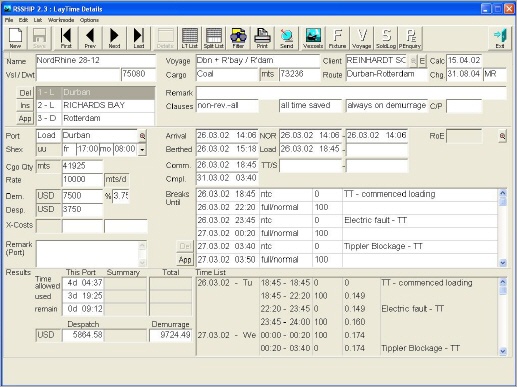This screenshot has height=387, width=517.
Task: Open the Workmode menu
Action: tap(61, 20)
